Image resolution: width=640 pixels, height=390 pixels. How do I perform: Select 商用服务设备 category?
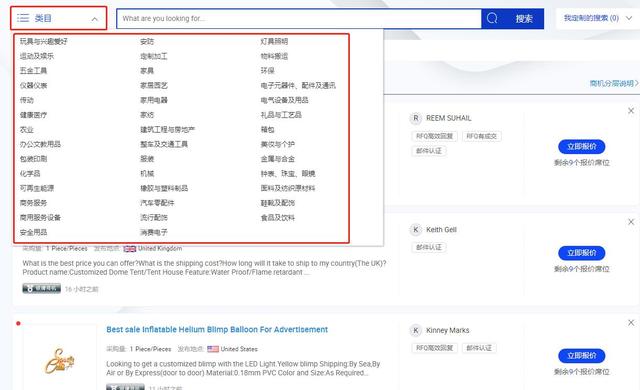click(40, 217)
